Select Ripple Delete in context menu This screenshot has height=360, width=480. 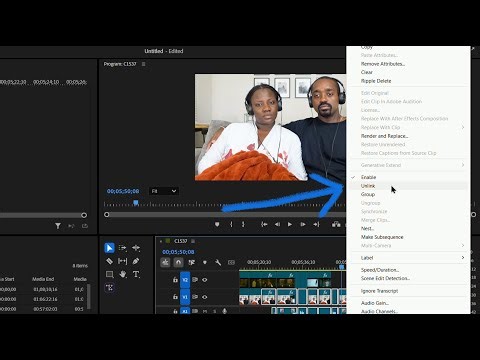[x=407, y=81]
